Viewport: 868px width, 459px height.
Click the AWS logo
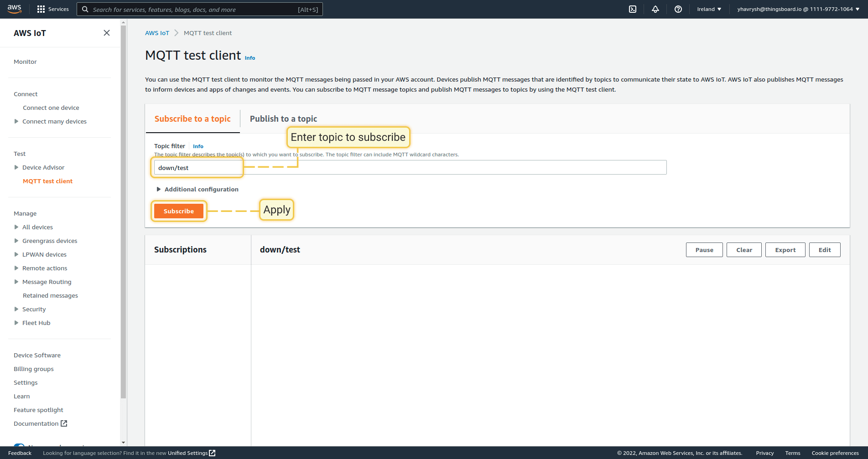click(15, 9)
